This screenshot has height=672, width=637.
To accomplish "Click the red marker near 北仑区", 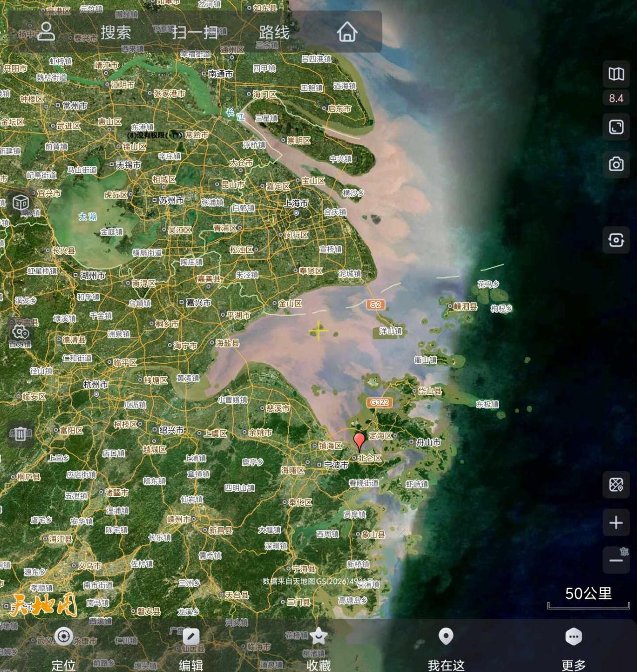I will 359,442.
